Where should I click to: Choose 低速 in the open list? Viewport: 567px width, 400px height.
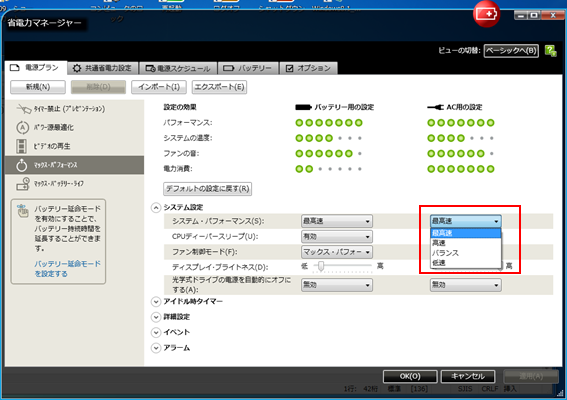coord(466,263)
